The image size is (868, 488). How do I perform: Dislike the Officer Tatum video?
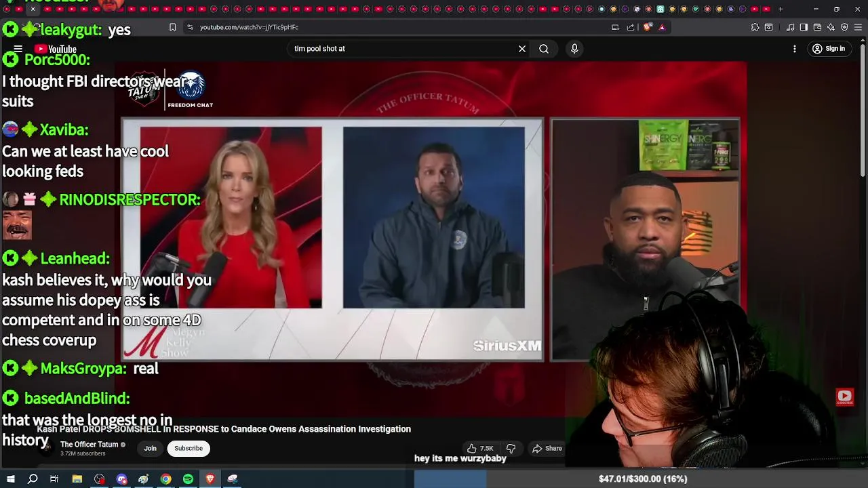click(x=511, y=448)
